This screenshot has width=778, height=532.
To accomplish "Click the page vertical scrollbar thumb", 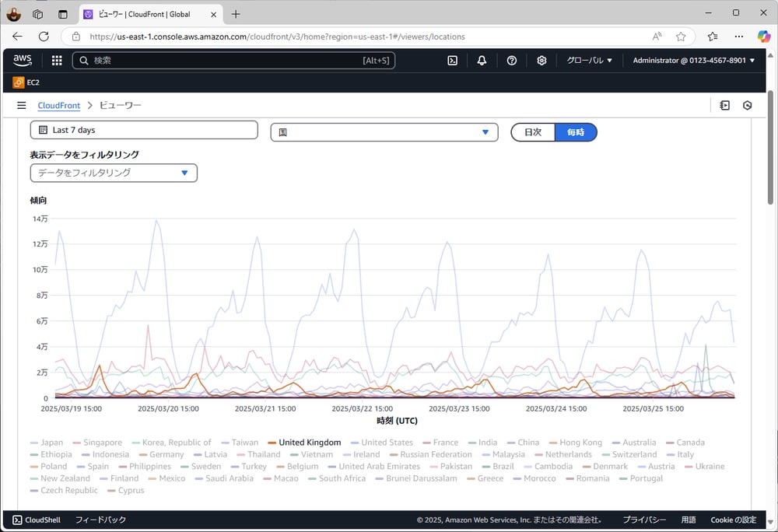I will pos(770,147).
